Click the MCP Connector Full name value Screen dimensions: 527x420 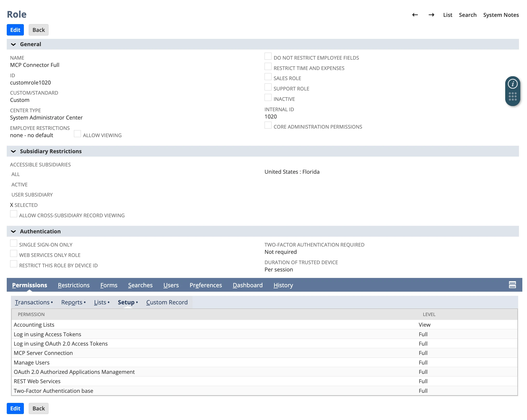click(x=34, y=65)
